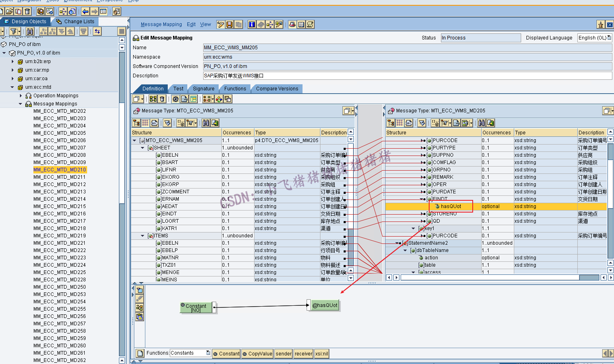The width and height of the screenshot is (614, 364).
Task: Open the Message Mapping menu
Action: pos(161,24)
